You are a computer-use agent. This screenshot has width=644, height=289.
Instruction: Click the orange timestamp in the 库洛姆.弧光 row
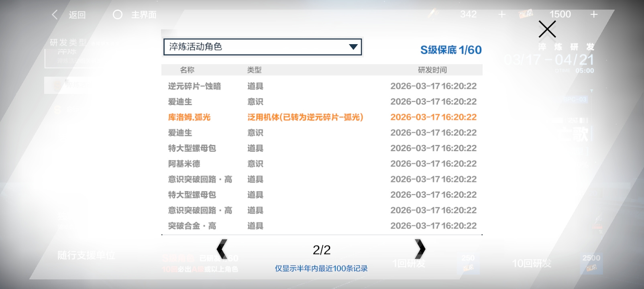(x=434, y=117)
